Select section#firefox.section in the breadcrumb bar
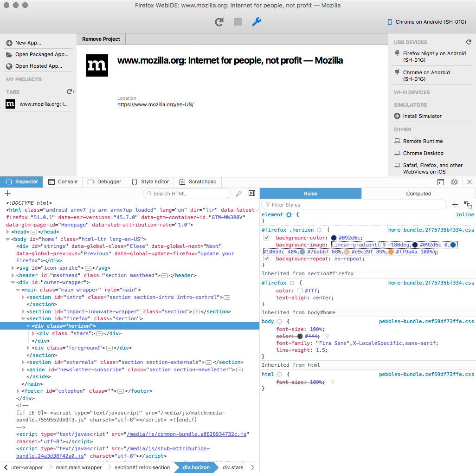 point(142,467)
